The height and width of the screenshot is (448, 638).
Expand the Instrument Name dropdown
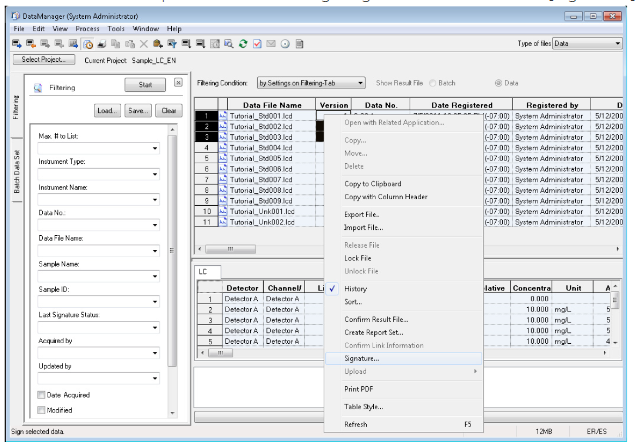pos(155,199)
